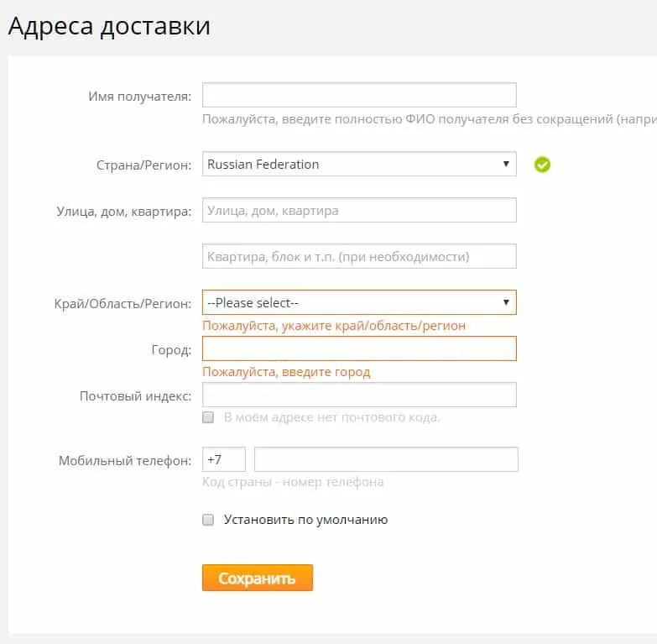Open the Страна/Регион dropdown showing Russian Federation

pos(359,164)
